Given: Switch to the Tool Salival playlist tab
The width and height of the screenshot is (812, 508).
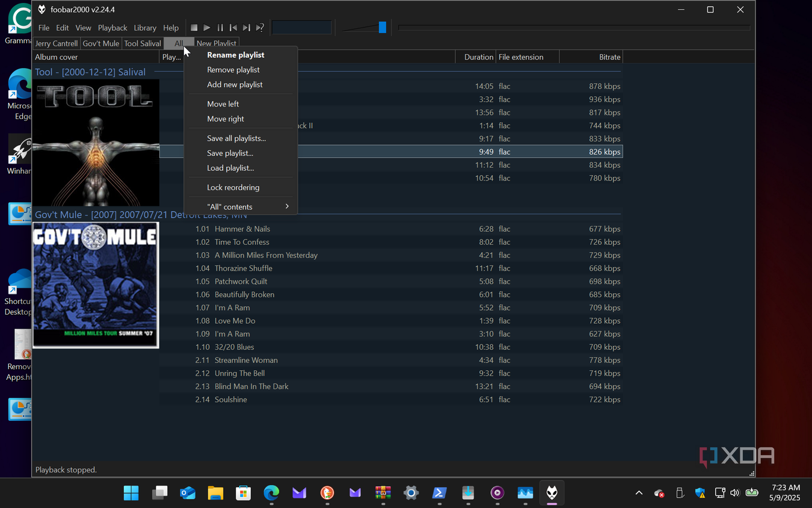Looking at the screenshot, I should (143, 43).
